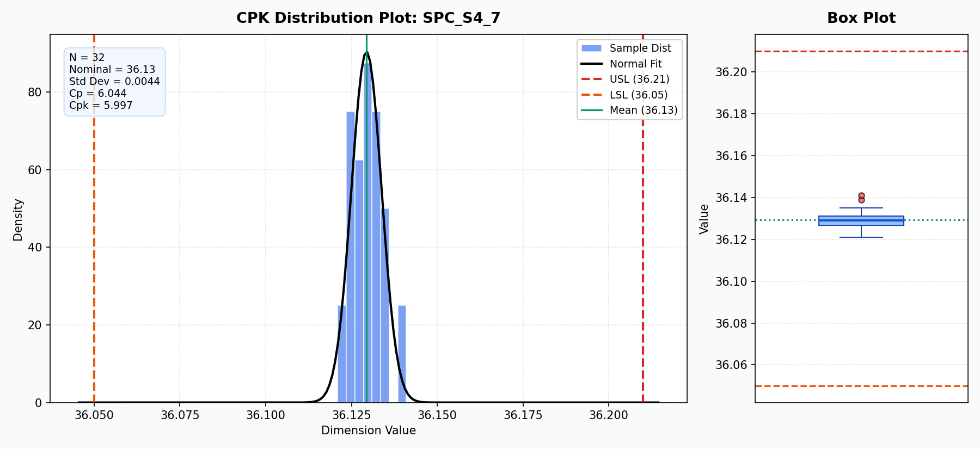Click the "Std Dev = 0.0044" text

point(115,82)
